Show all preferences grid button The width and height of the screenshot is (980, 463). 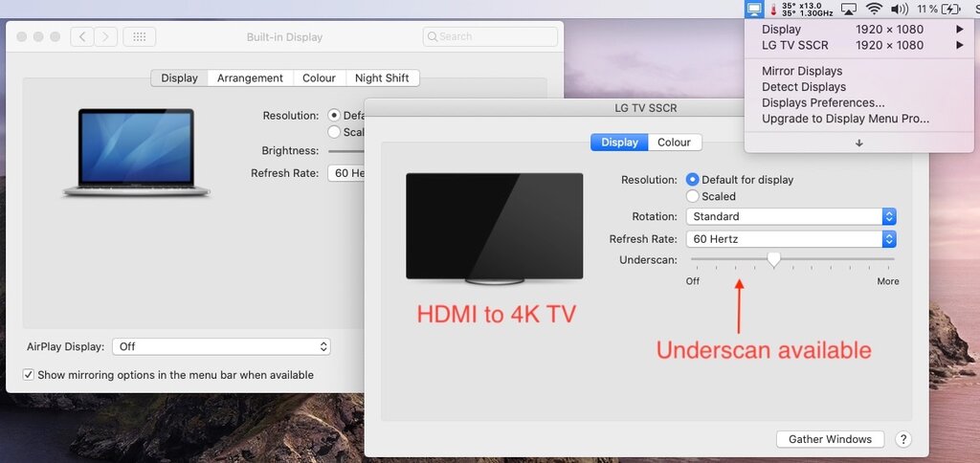pyautogui.click(x=140, y=37)
